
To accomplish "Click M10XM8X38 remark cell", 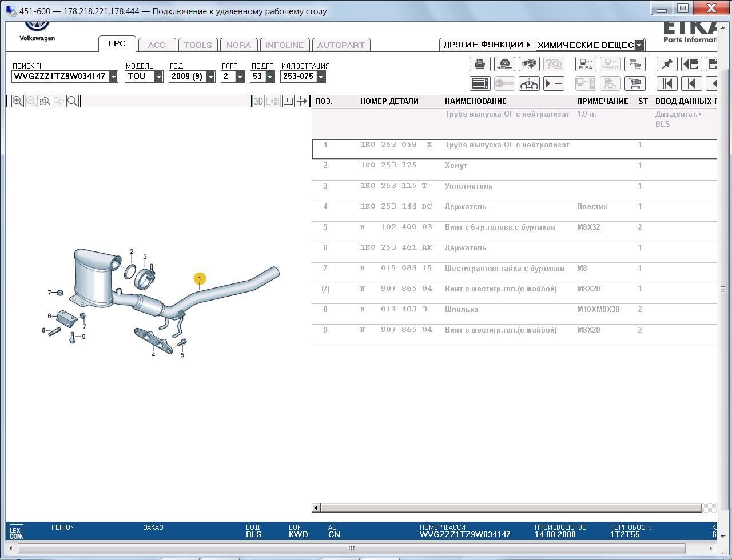I will [x=598, y=310].
